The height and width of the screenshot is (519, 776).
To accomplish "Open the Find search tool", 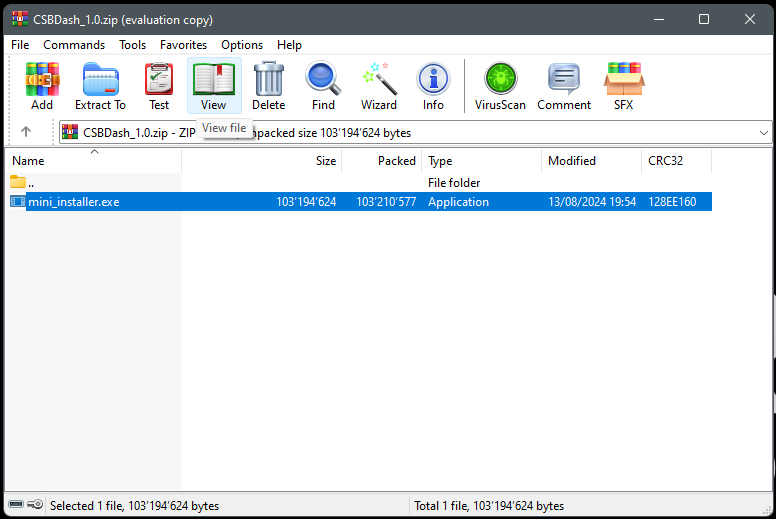I will click(323, 85).
